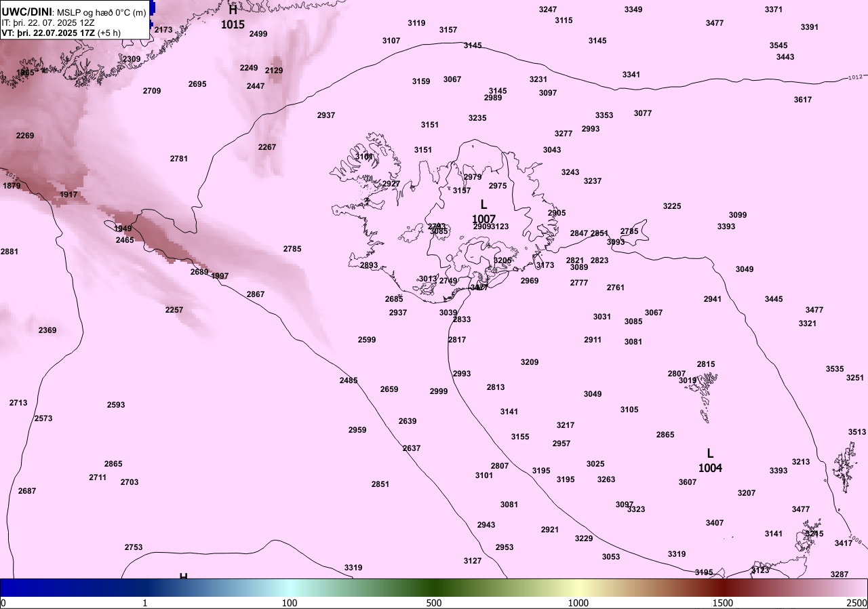868x609 pixels.
Task: Click the UWC/DINI title in the legend
Action: coord(27,12)
